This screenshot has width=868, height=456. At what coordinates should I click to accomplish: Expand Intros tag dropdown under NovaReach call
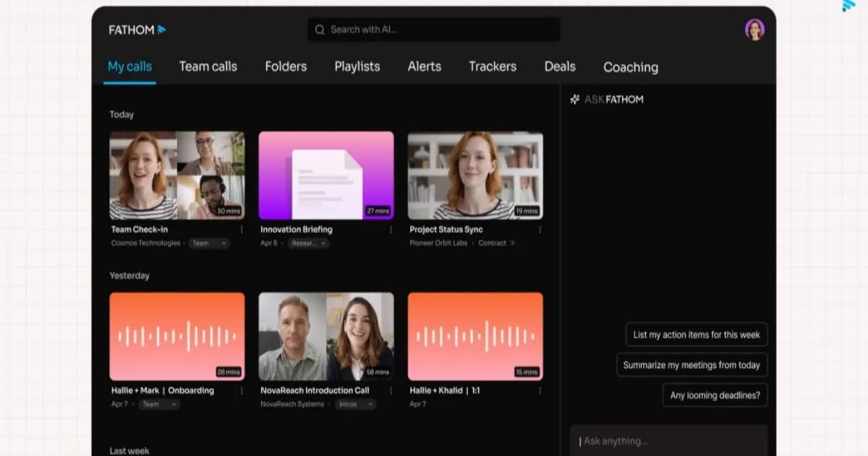tap(355, 404)
